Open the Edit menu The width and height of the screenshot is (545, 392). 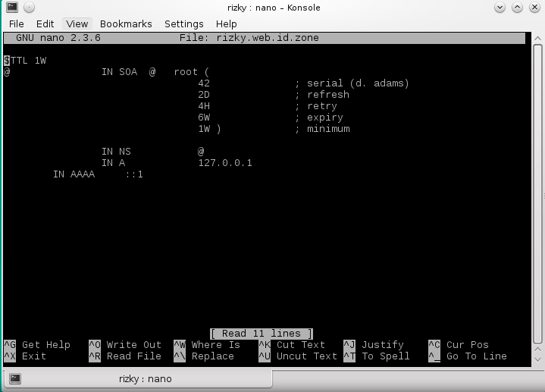click(x=45, y=24)
